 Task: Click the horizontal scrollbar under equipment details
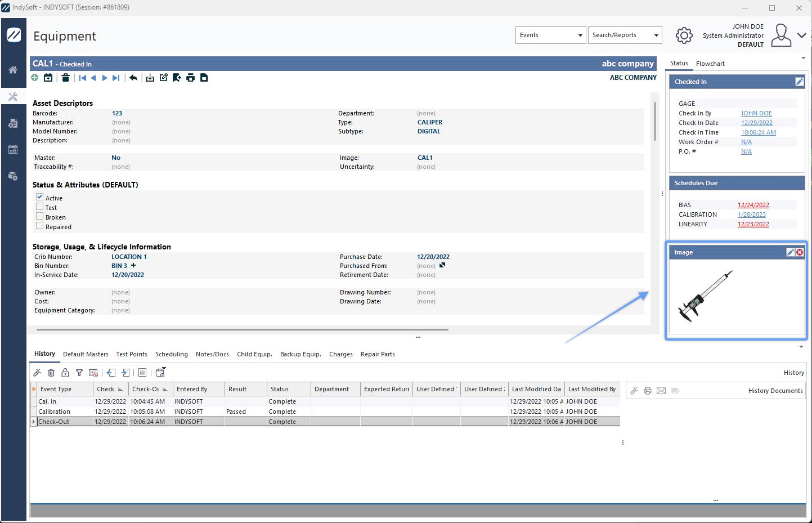[243, 329]
